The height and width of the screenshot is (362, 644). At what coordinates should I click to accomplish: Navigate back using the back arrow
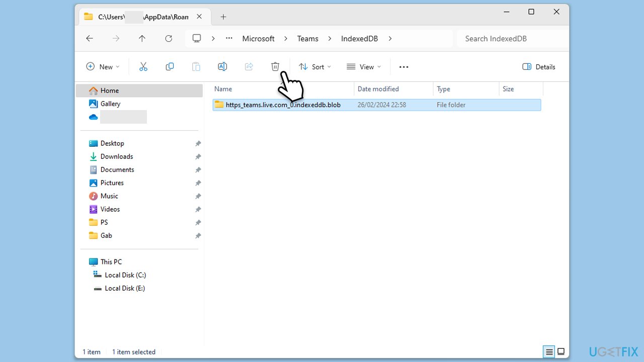point(90,39)
